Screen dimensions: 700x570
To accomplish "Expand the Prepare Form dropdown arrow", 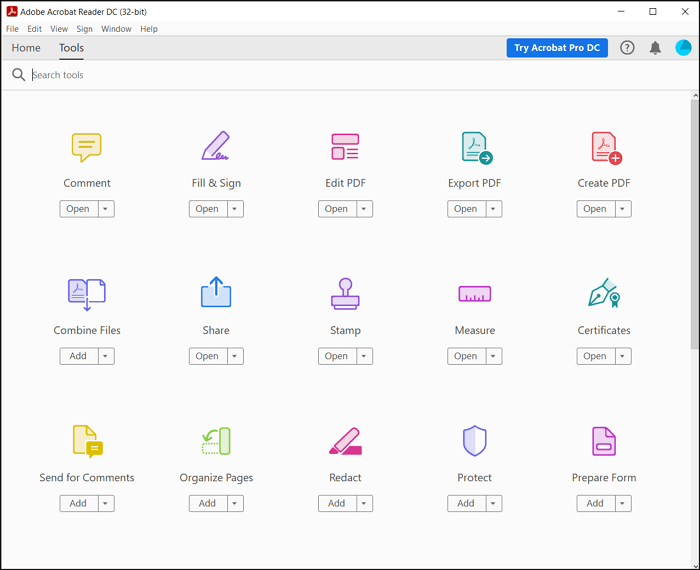I will 623,503.
